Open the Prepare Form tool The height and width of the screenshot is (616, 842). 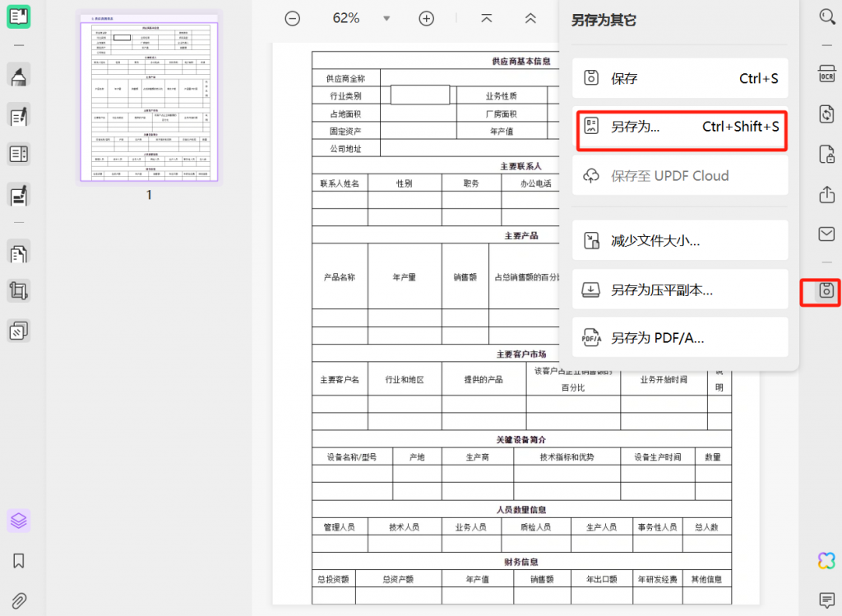point(18,155)
